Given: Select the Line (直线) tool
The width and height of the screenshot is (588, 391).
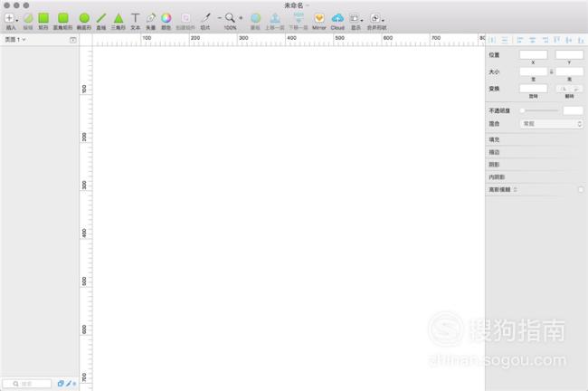Looking at the screenshot, I should [x=101, y=18].
